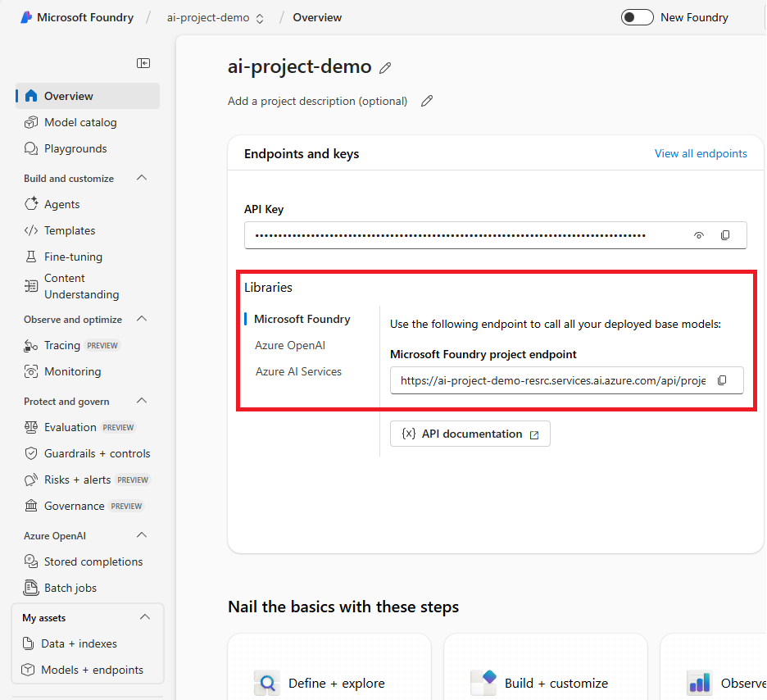This screenshot has width=767, height=700.
Task: Click the Risks + alerts PREVIEW badge
Action: (x=133, y=480)
